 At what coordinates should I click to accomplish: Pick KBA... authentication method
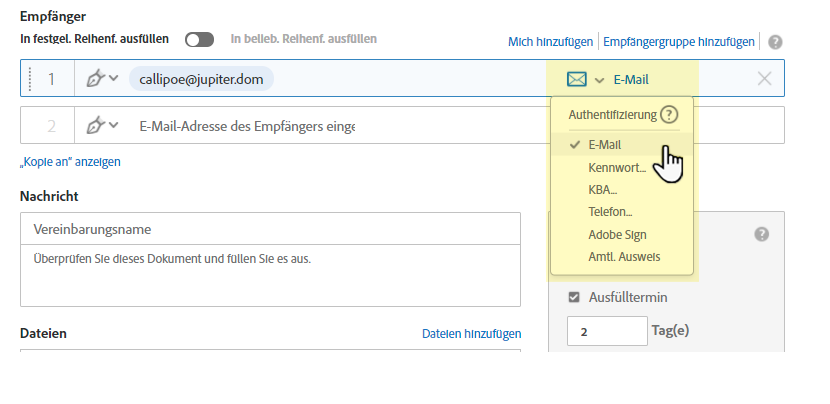604,189
